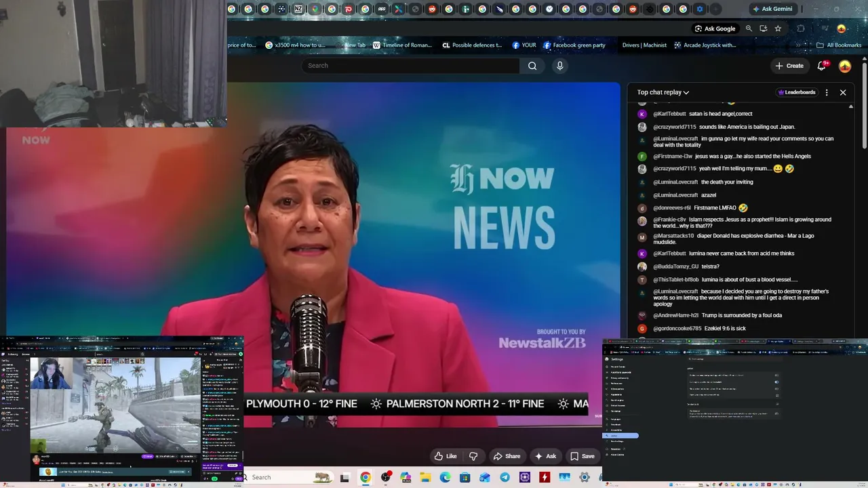The height and width of the screenshot is (488, 868).
Task: Open Outlook from the taskbar
Action: point(485,477)
